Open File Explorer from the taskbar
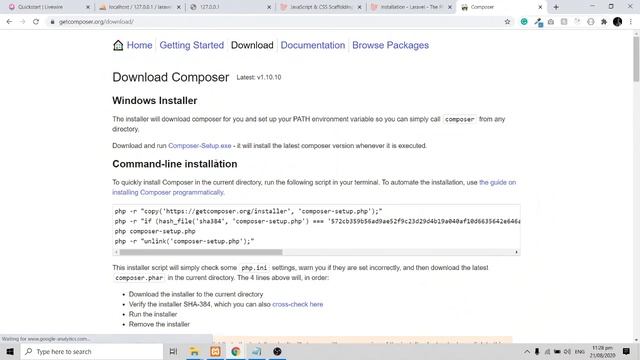This screenshot has width=640, height=360. [x=194, y=351]
